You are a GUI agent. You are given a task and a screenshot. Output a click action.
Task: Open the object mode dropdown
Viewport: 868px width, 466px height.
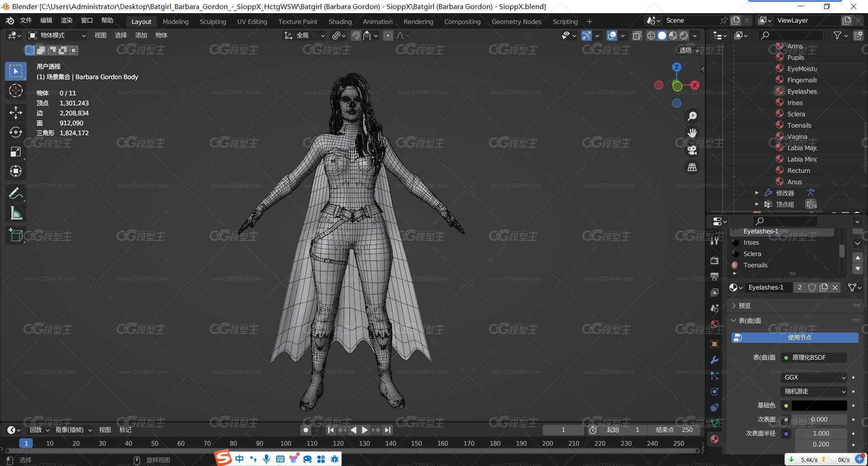(x=57, y=35)
